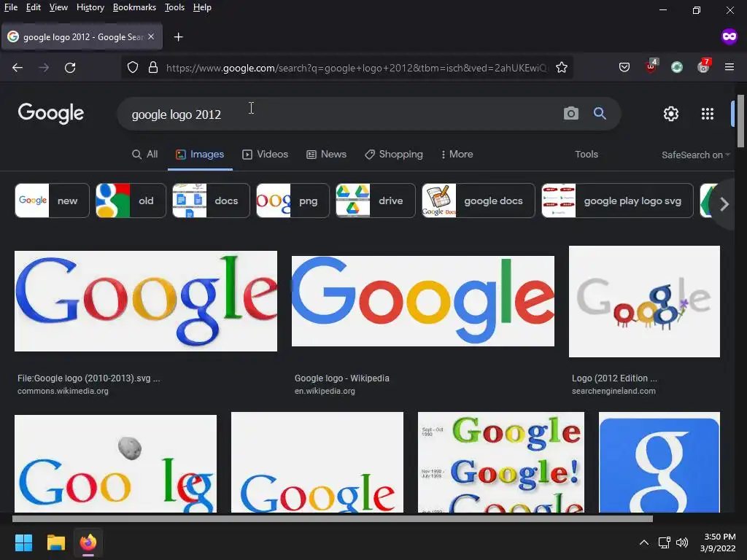Screen dimensions: 747x560
Task: Open the blue 'g' icon image result
Action: click(x=659, y=462)
